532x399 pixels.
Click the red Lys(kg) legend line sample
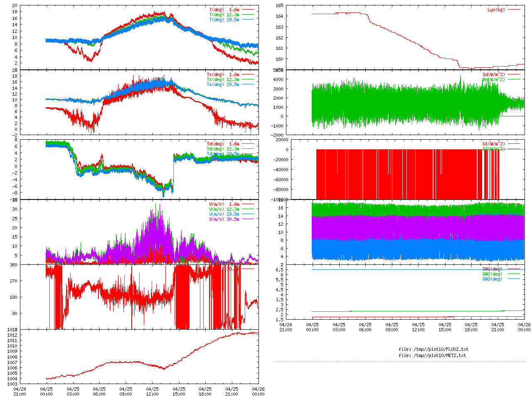click(514, 10)
